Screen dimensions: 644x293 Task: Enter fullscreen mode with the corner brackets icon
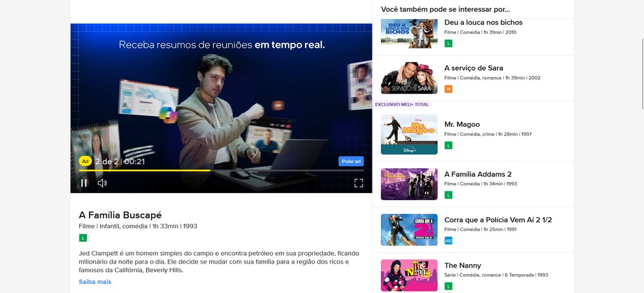[x=359, y=183]
